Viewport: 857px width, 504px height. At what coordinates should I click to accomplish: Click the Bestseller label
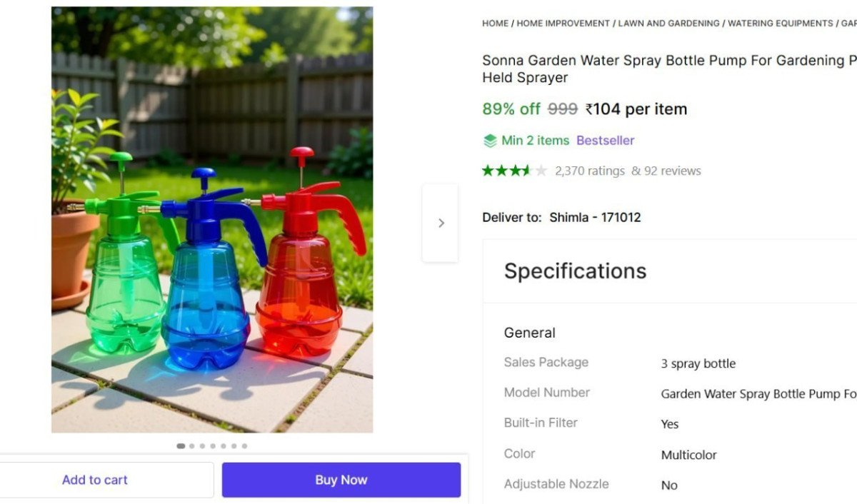point(605,141)
